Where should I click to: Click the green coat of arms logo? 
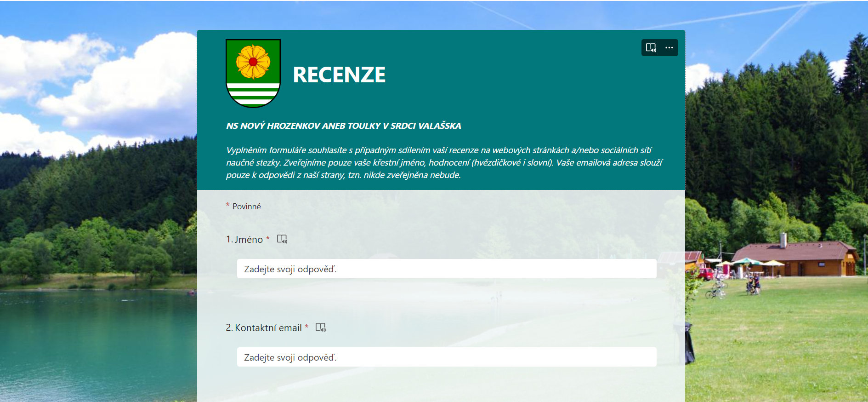coord(253,73)
